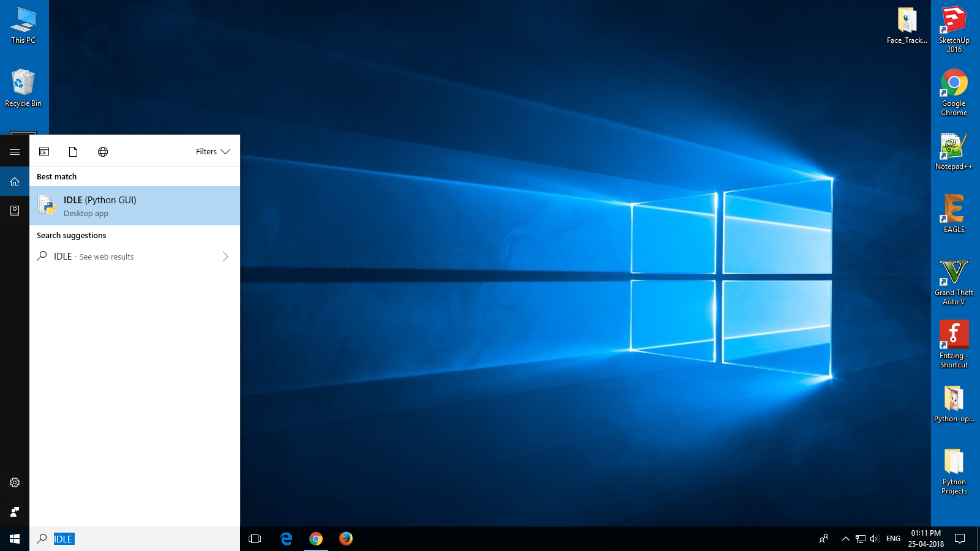The image size is (980, 551).
Task: Open the Feedback icon in the search sidebar
Action: pos(15,512)
